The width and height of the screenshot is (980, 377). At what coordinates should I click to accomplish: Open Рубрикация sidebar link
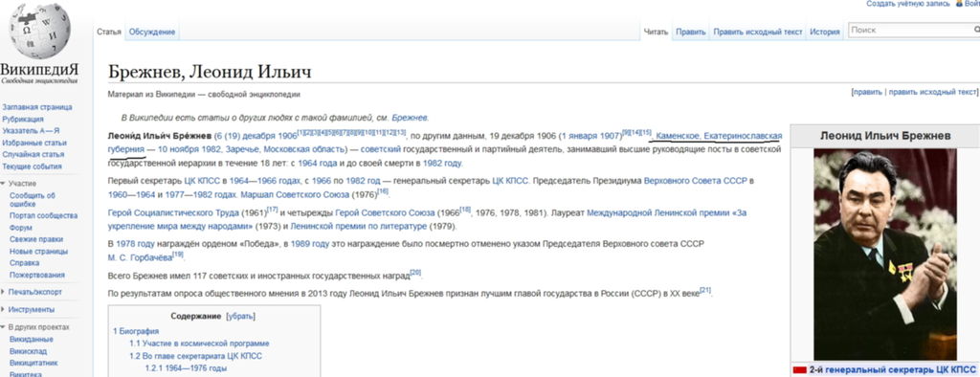tap(23, 120)
